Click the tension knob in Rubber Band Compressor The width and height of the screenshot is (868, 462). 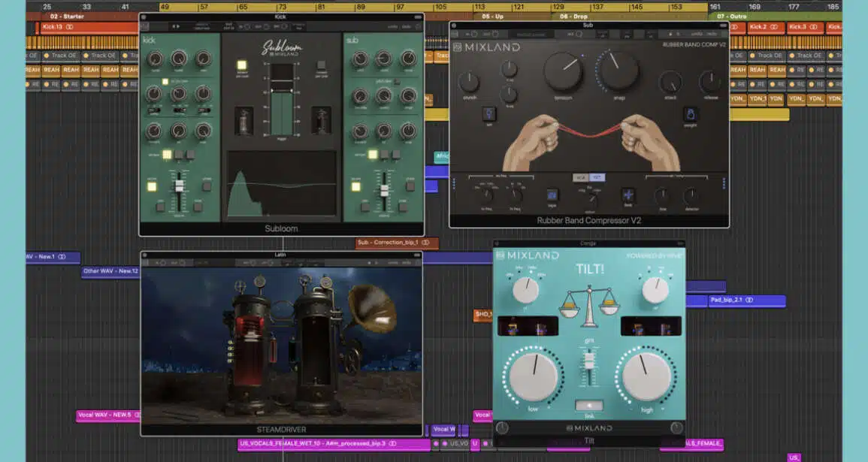563,72
